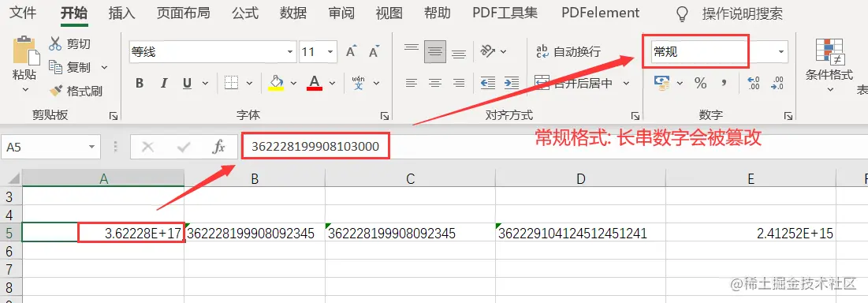Switch to the 插入 tab
This screenshot has height=303, width=868.
[121, 13]
